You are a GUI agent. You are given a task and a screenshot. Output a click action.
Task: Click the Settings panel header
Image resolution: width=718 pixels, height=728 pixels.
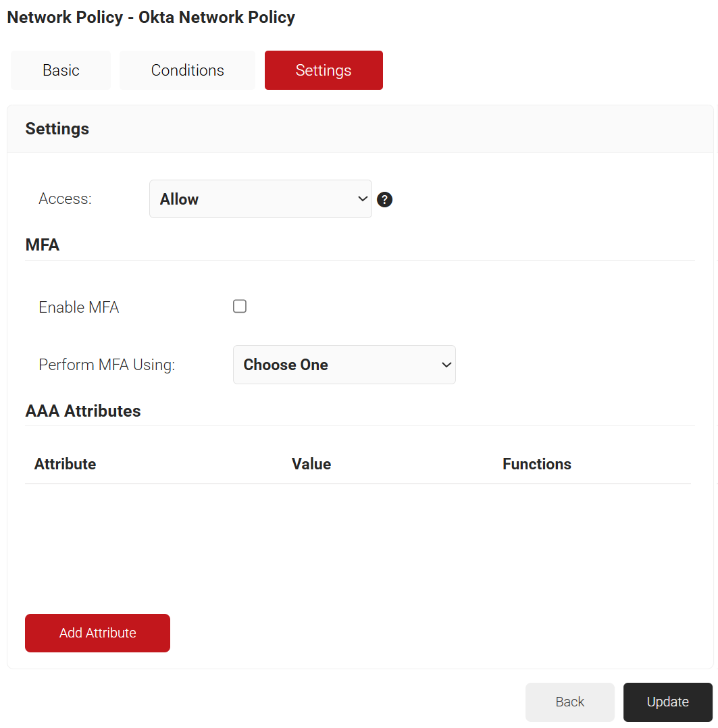[57, 128]
